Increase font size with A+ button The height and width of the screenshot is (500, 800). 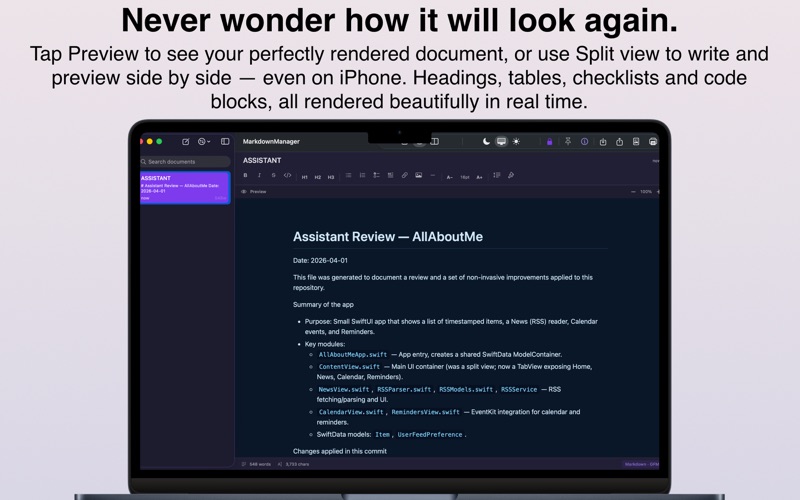[479, 177]
